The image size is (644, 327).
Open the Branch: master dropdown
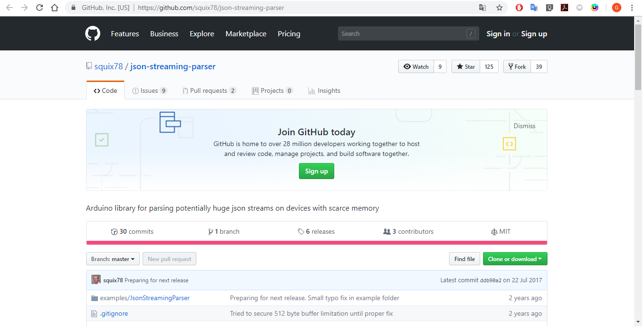pyautogui.click(x=113, y=259)
